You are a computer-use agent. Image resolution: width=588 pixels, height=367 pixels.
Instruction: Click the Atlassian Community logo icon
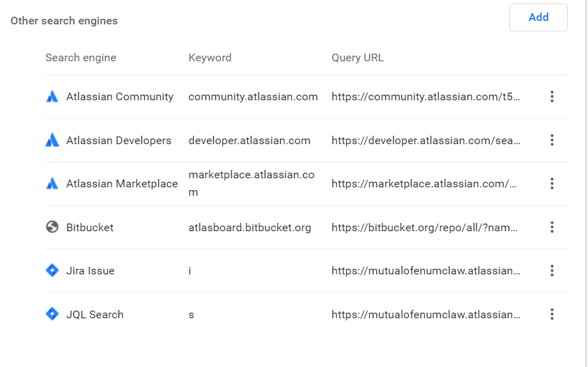[x=52, y=97]
